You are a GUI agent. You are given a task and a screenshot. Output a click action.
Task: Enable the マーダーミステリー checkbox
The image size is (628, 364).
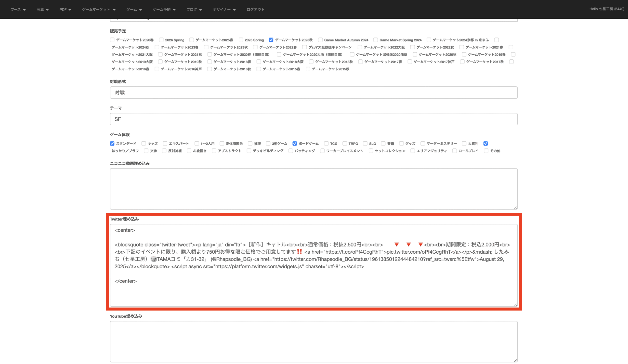click(x=423, y=143)
